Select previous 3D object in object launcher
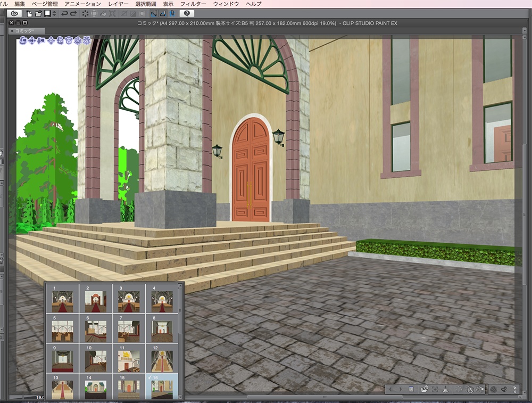 pos(390,389)
